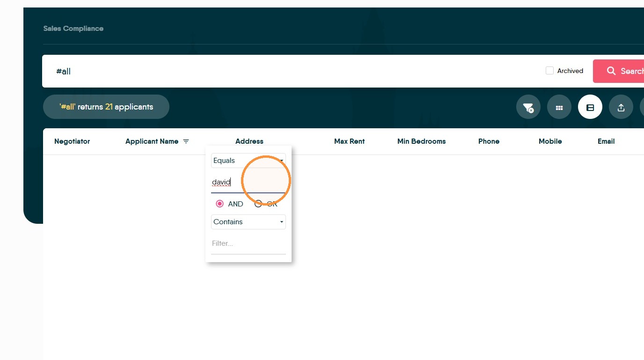Viewport: 644px width, 360px height.
Task: Click the export upload icon
Action: click(621, 107)
